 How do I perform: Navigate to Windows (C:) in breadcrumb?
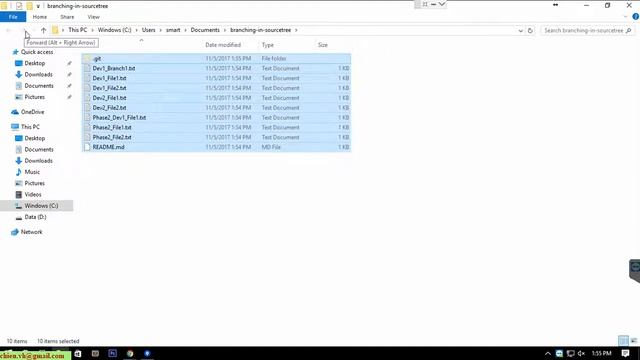pos(114,30)
